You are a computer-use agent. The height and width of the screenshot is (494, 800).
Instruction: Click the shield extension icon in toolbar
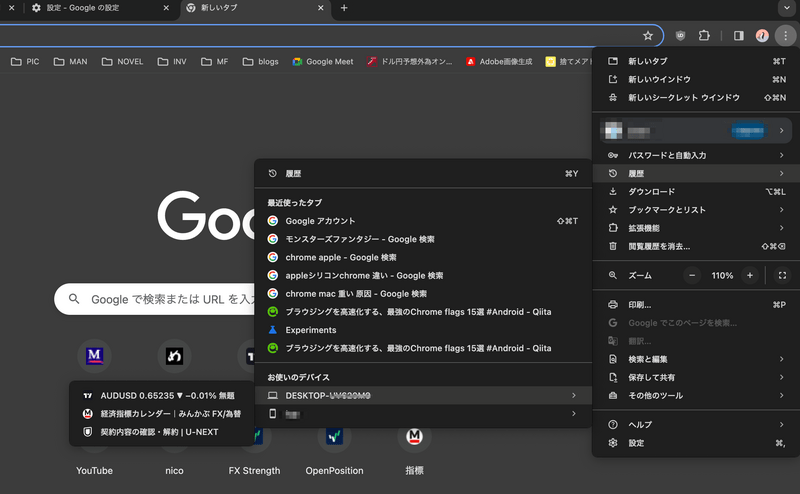pyautogui.click(x=680, y=36)
